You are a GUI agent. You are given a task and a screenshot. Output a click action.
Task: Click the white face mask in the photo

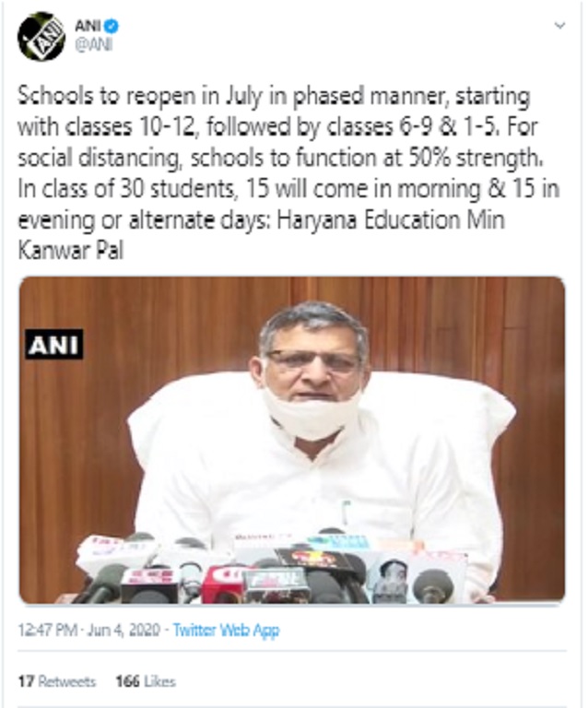tap(311, 413)
